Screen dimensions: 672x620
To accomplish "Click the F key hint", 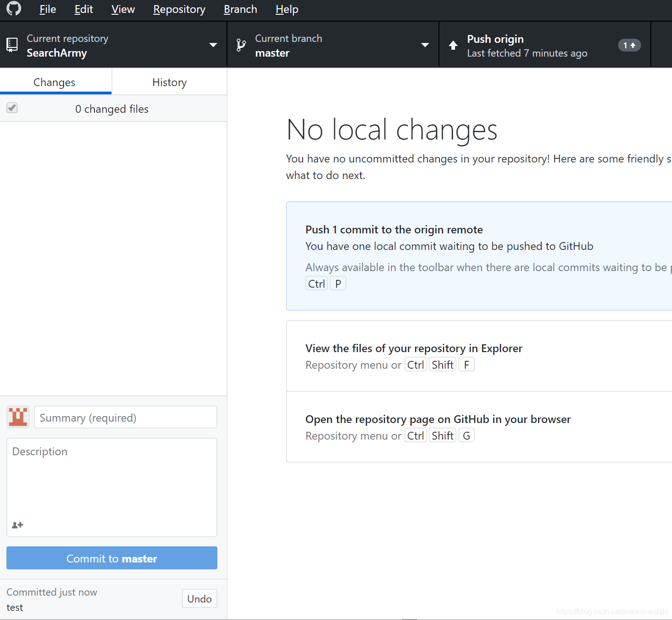I will coord(467,365).
